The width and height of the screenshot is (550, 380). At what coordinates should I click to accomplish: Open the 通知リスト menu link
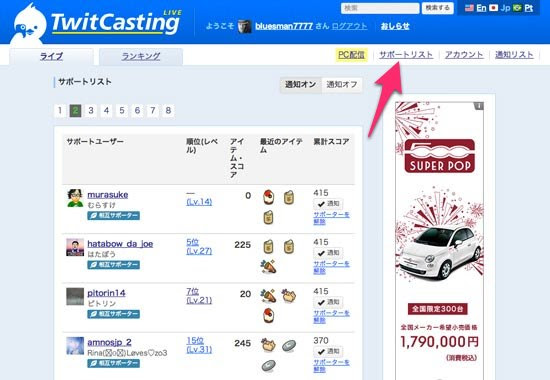(x=514, y=55)
